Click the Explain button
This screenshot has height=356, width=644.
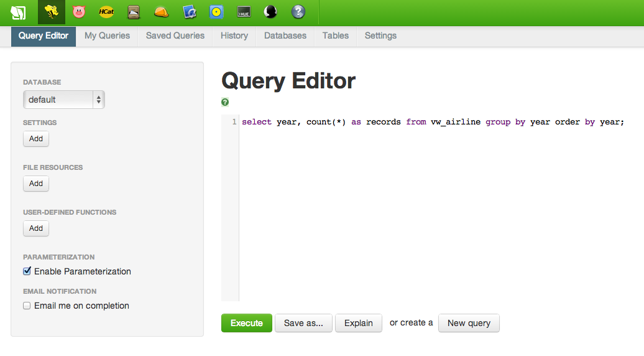pyautogui.click(x=358, y=323)
